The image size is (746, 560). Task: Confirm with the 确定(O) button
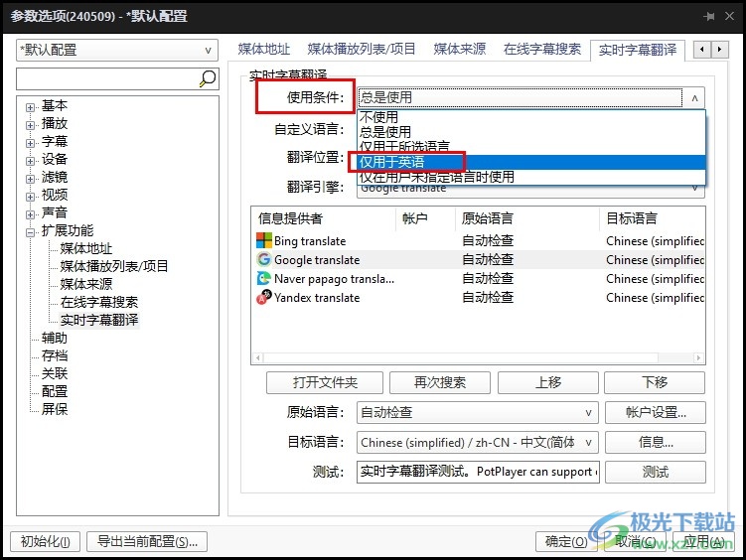pyautogui.click(x=566, y=541)
